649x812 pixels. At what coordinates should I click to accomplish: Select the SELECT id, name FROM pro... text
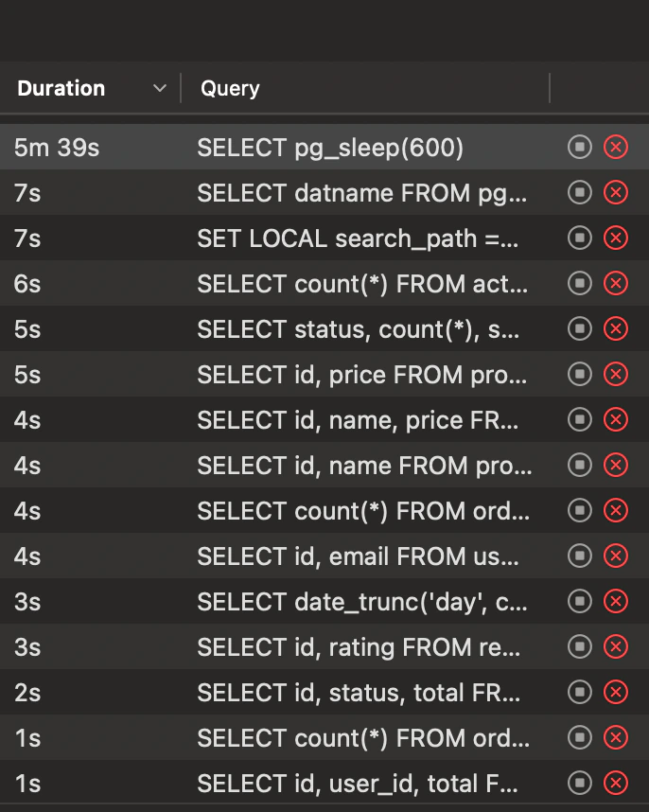pyautogui.click(x=364, y=466)
